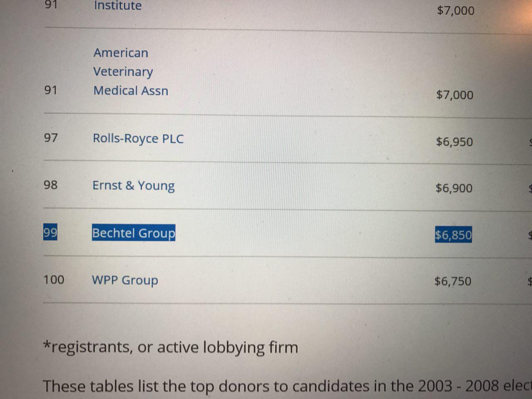
Task: Click rank 91 in the Institute row
Action: 51,5
